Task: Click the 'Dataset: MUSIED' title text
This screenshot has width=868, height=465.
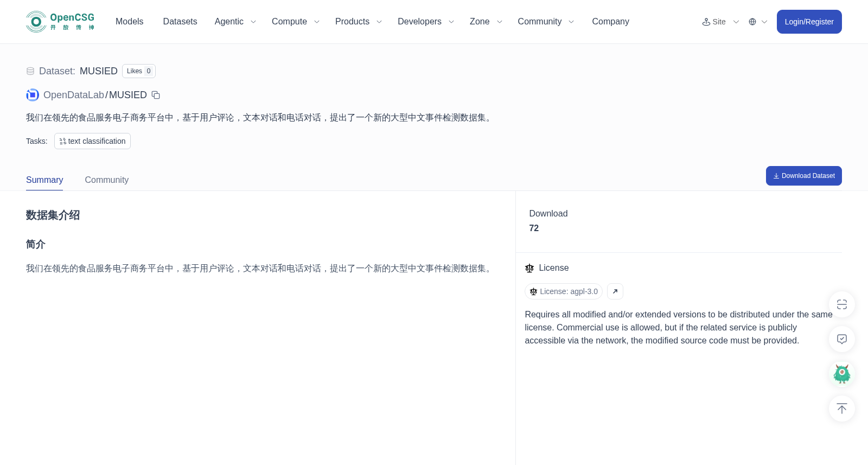Action: pyautogui.click(x=78, y=71)
